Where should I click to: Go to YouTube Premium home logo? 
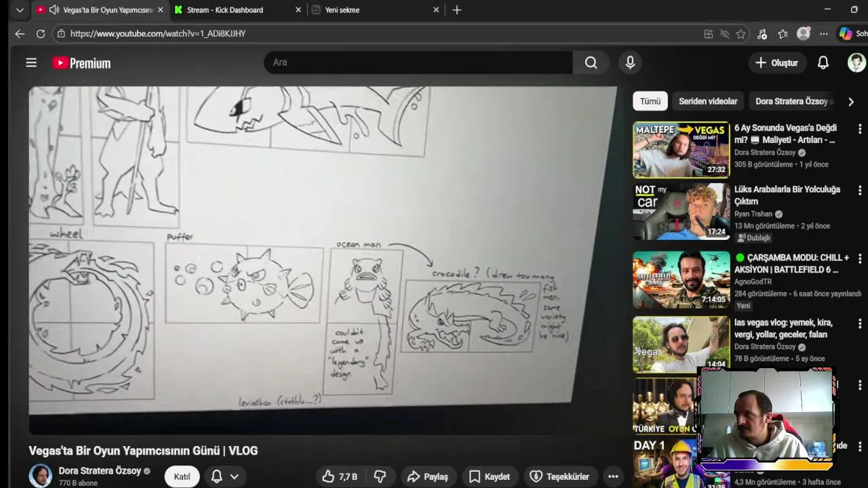click(x=81, y=63)
